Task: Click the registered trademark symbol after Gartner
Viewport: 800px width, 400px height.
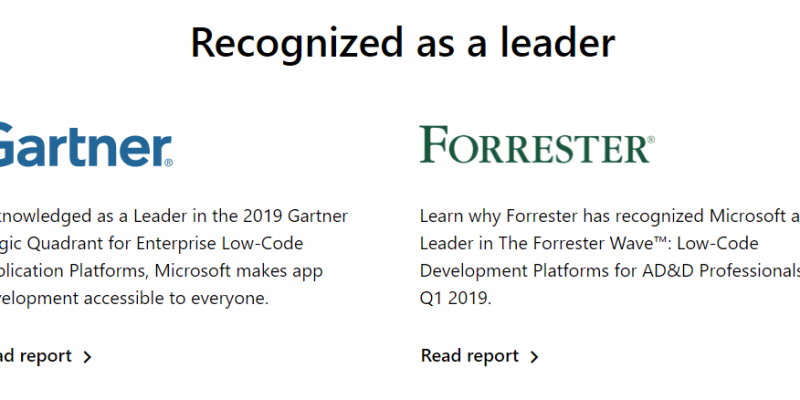Action: tap(168, 163)
